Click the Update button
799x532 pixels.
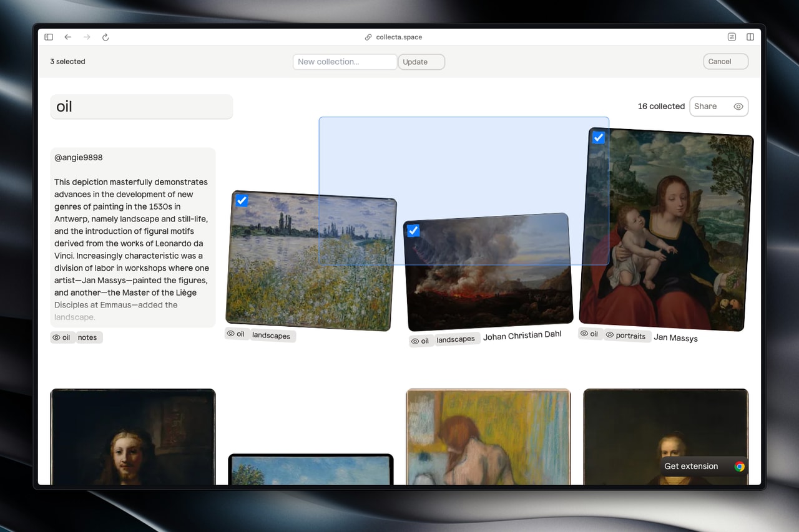tap(421, 62)
